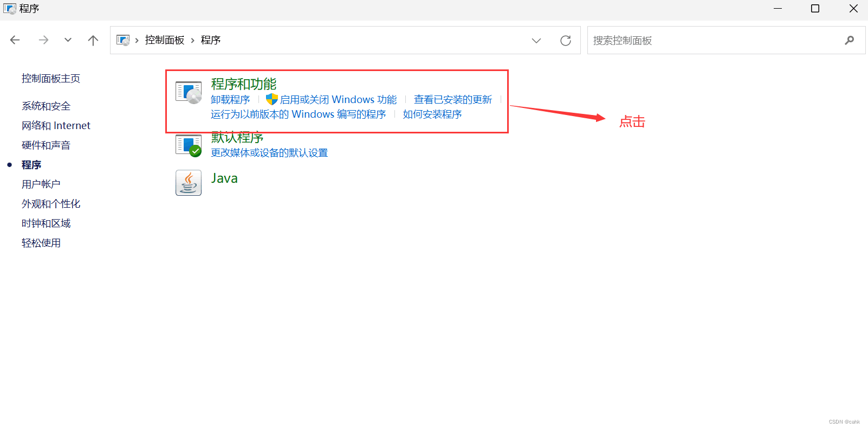Screen dimensions: 868x429
Task: Open 控制面板主页 in the sidebar
Action: click(51, 79)
